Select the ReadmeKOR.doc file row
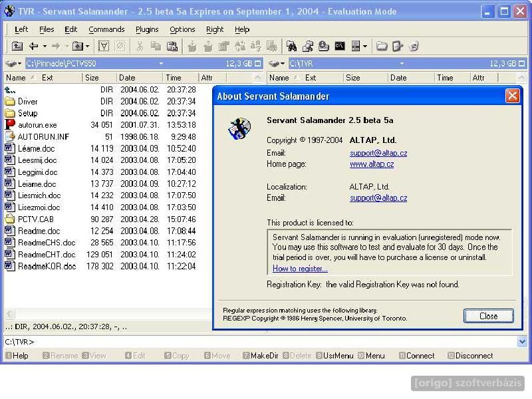 tap(101, 266)
